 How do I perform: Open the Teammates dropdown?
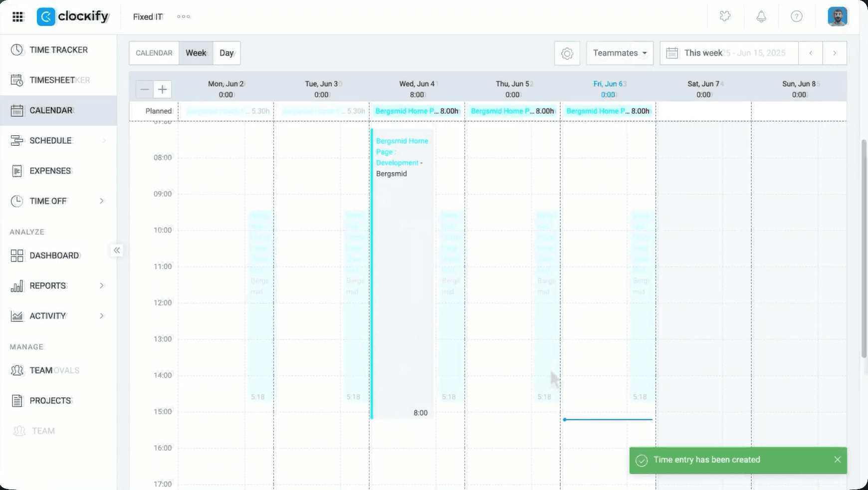620,53
